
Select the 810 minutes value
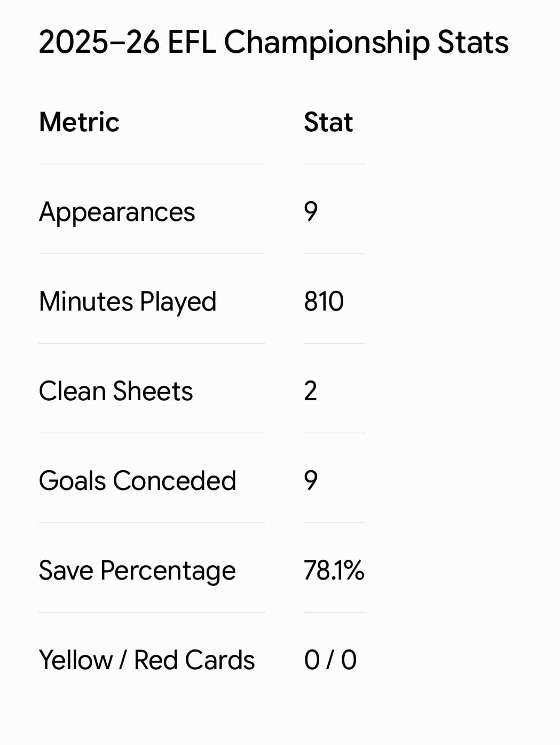tap(324, 302)
